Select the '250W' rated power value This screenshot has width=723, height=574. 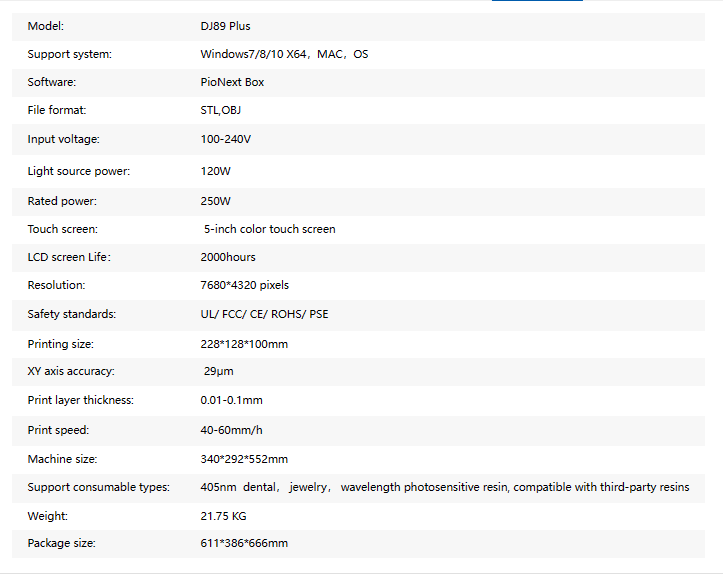(215, 201)
